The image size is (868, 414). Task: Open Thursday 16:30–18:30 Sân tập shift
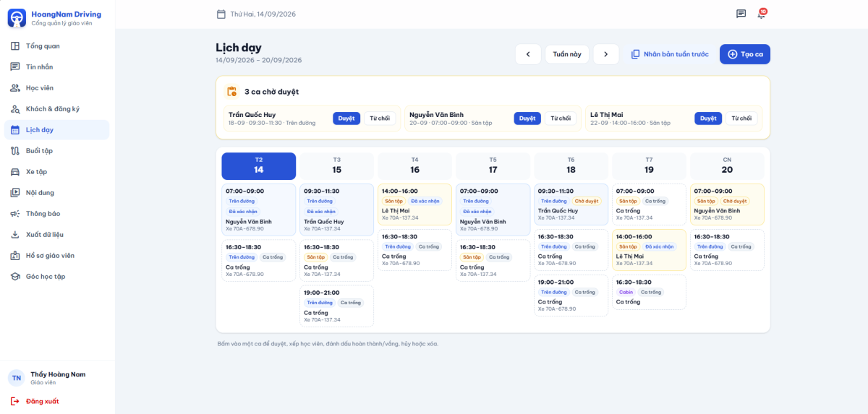pyautogui.click(x=493, y=260)
